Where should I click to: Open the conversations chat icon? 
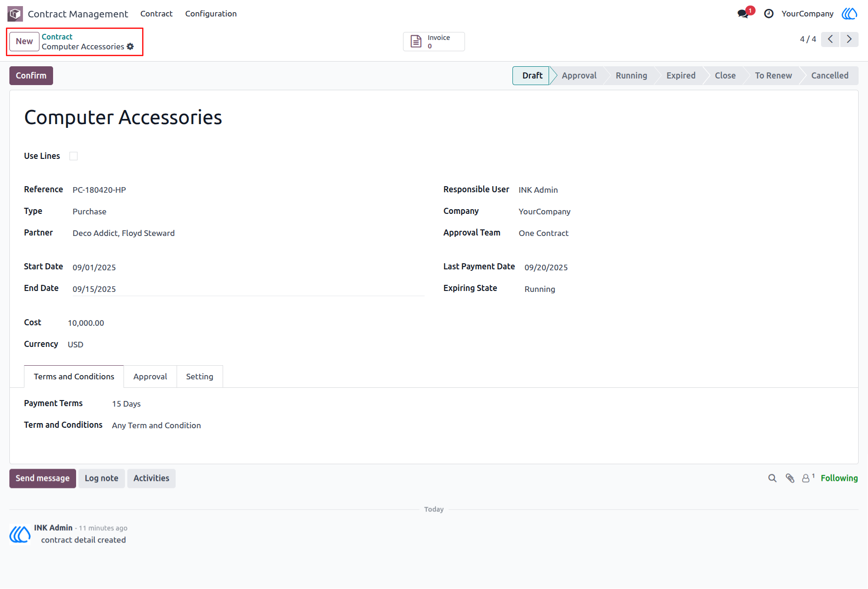coord(743,14)
